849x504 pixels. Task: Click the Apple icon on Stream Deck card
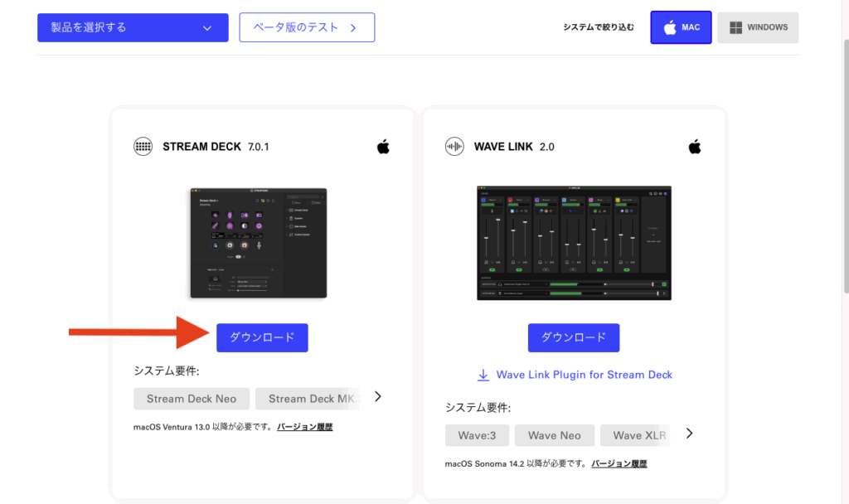383,146
